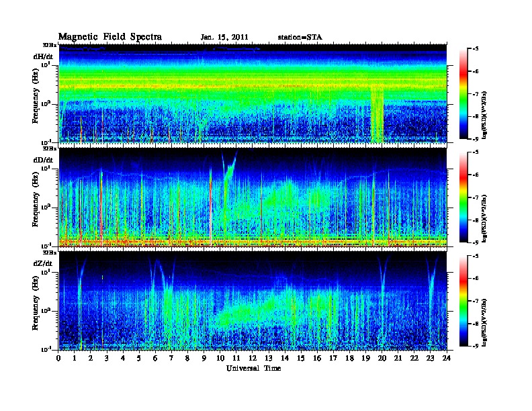Image resolution: width=532 pixels, height=411 pixels.
Task: Click the 10^0 frequency tick of dH/dt panel
Action: click(x=46, y=103)
